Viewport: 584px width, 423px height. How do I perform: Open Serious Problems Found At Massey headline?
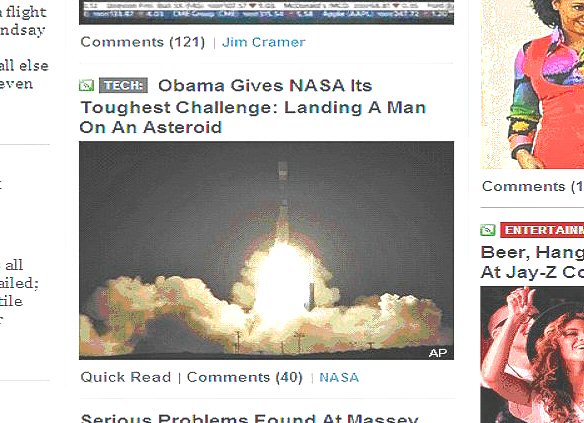point(250,418)
